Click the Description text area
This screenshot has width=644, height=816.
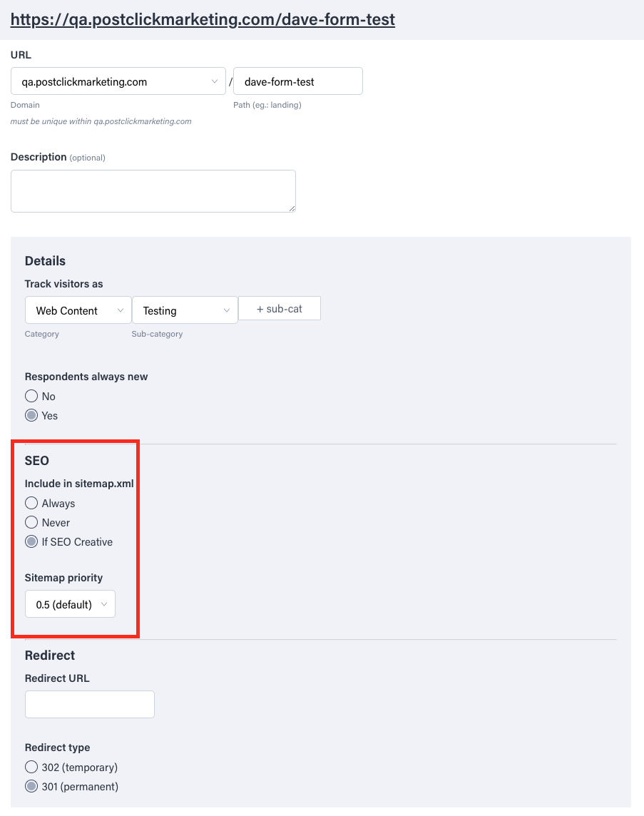(153, 191)
